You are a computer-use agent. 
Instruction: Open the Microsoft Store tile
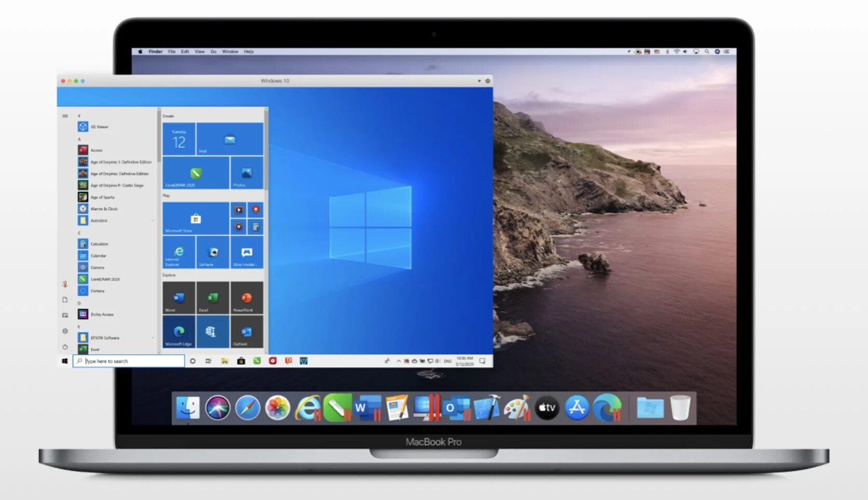pyautogui.click(x=196, y=218)
